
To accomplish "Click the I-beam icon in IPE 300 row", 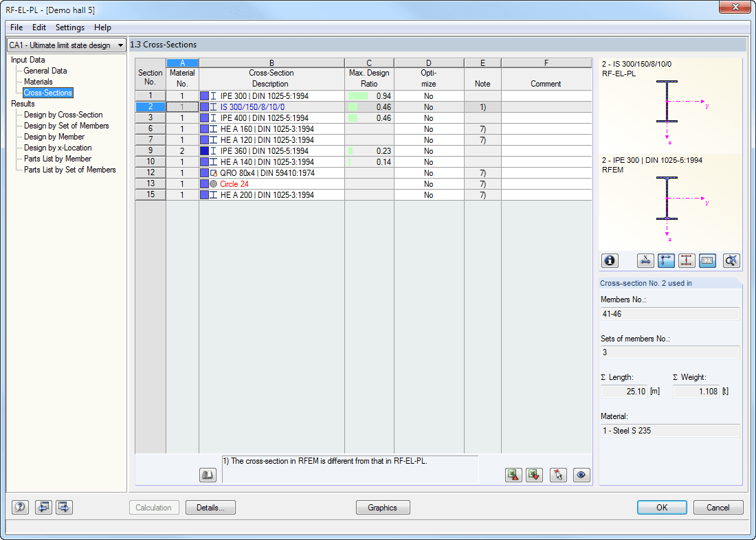I will [214, 96].
